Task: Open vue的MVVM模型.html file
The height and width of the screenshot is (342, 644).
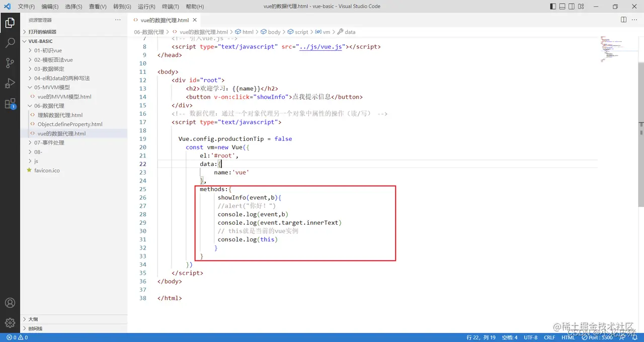Action: tap(74, 97)
